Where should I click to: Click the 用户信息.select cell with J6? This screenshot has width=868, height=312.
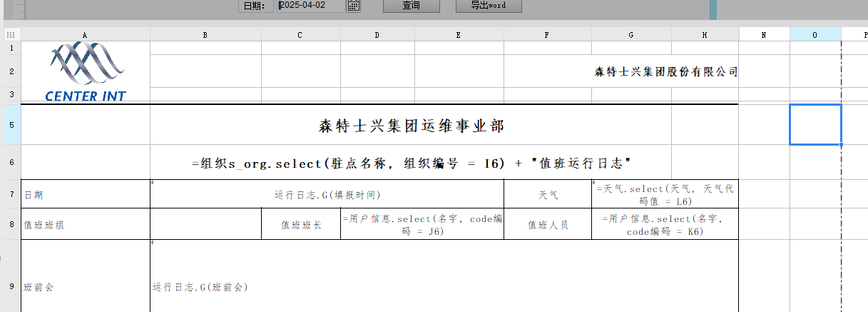pos(422,224)
